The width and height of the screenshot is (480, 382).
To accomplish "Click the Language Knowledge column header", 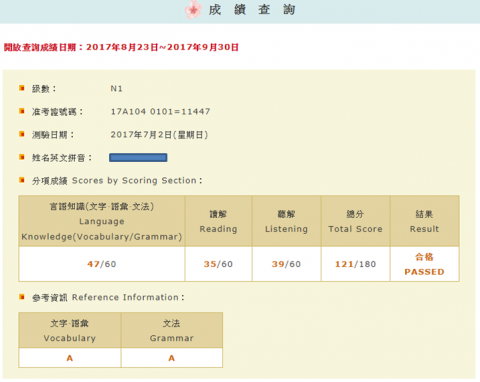I will pos(102,221).
